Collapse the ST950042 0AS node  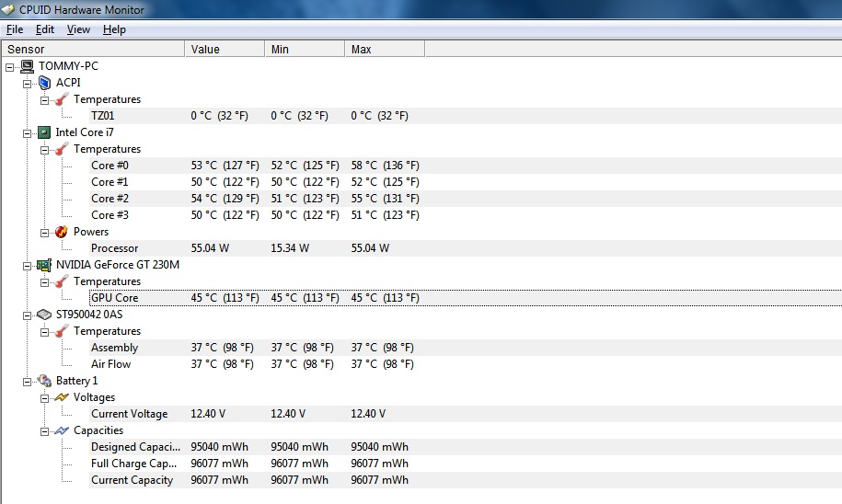click(27, 315)
